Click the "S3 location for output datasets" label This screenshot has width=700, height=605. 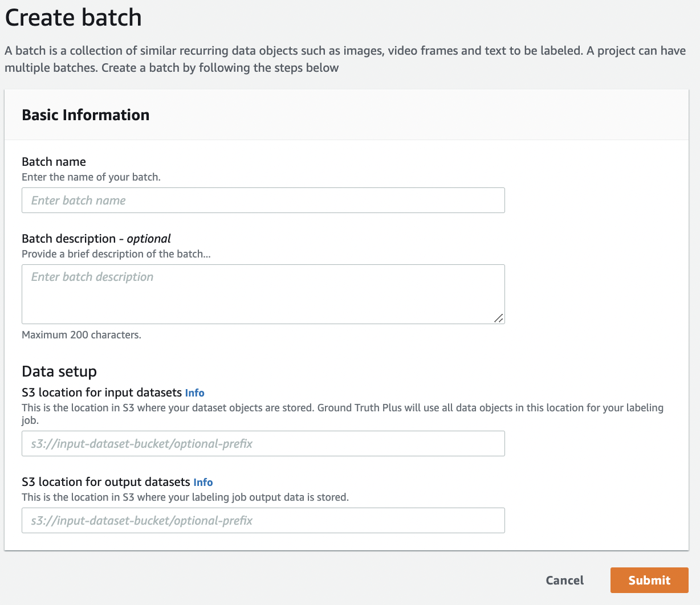coord(105,482)
